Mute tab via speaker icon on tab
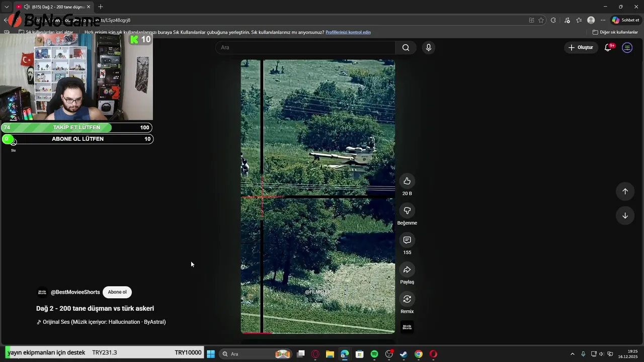The width and height of the screenshot is (644, 362). click(x=27, y=7)
